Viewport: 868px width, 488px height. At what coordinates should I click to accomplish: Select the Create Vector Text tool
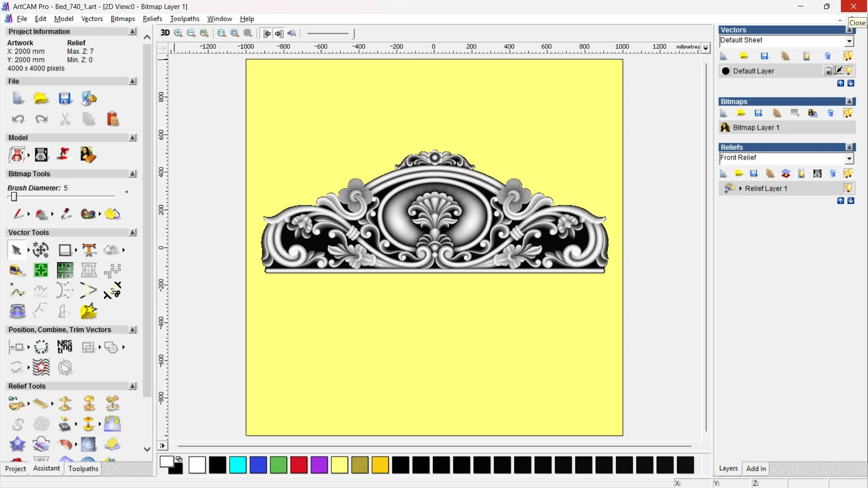pos(89,250)
